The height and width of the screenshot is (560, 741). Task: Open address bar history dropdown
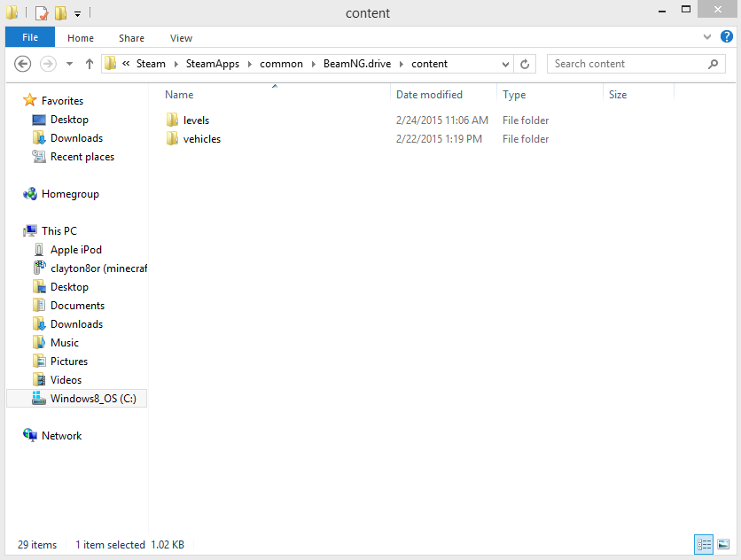(505, 64)
